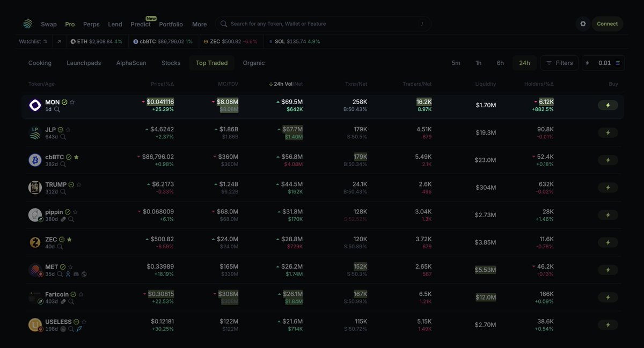
Task: Sort by MC/FDV column header
Action: (x=228, y=84)
